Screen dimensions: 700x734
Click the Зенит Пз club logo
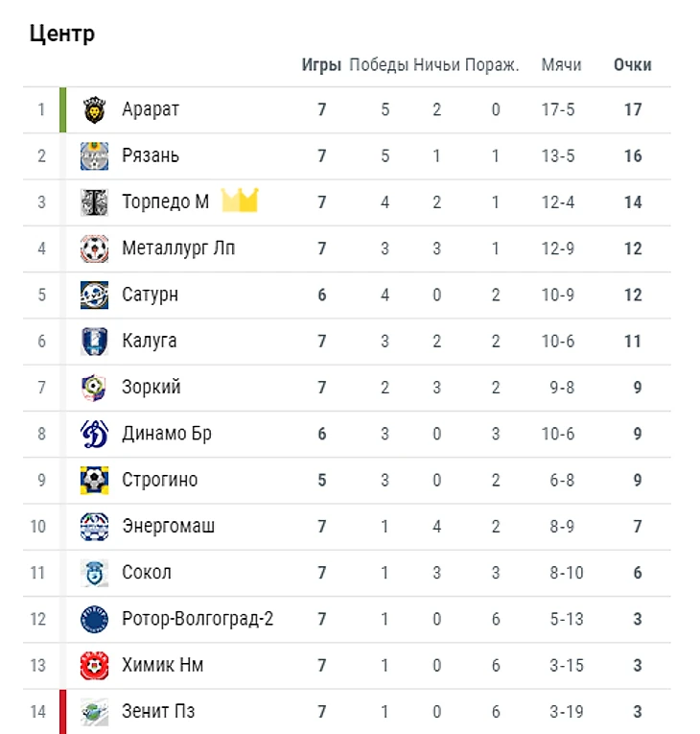94,712
